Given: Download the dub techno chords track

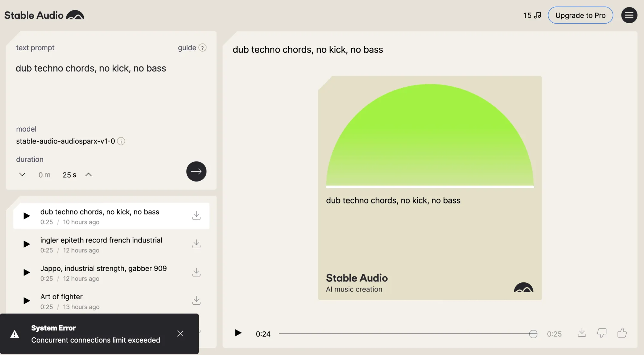Looking at the screenshot, I should (196, 216).
